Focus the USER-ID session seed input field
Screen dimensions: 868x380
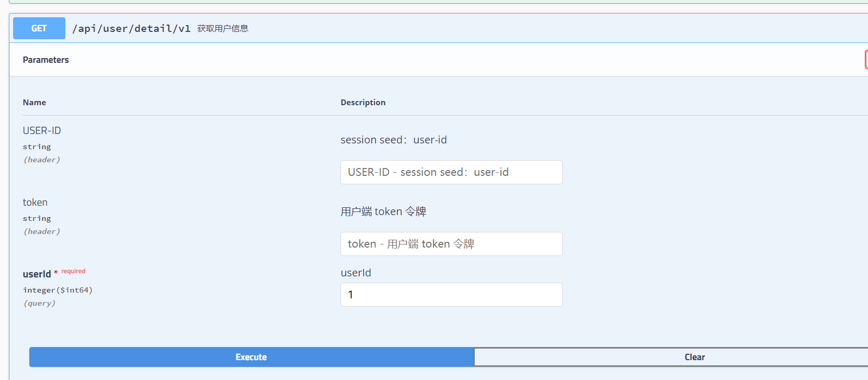click(x=451, y=172)
